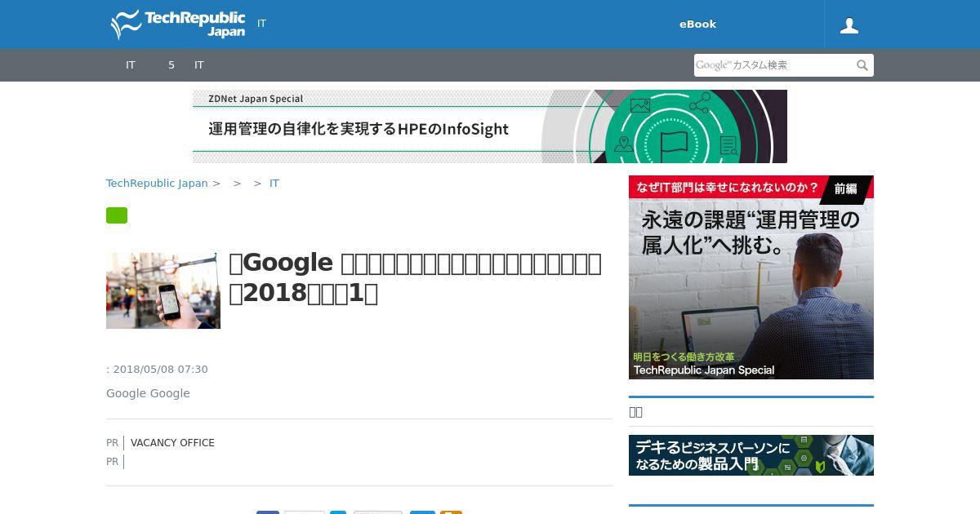The height and width of the screenshot is (514, 980).
Task: Open the HPE InfoSight banner ad
Action: (490, 126)
